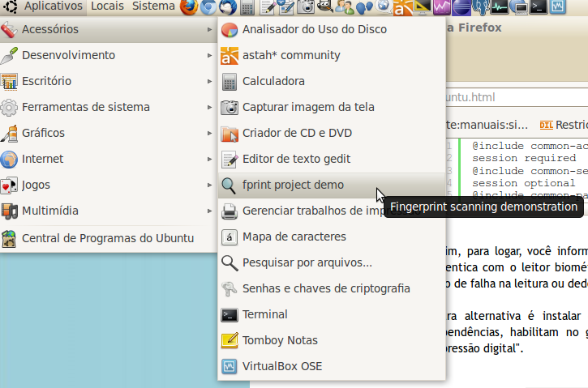Screen dimensions: 588x388
Task: Open Analisador do Uso do Disco
Action: click(315, 29)
